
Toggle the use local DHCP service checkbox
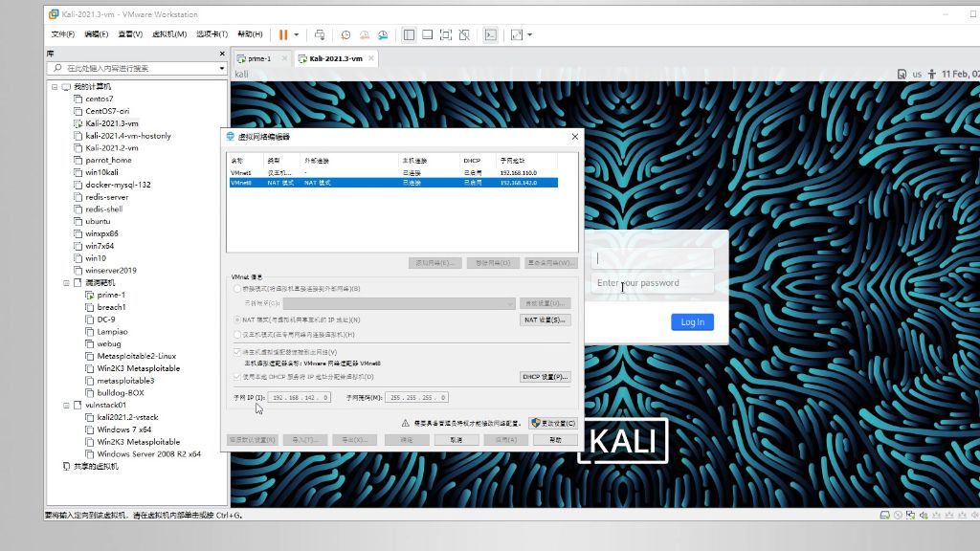237,377
